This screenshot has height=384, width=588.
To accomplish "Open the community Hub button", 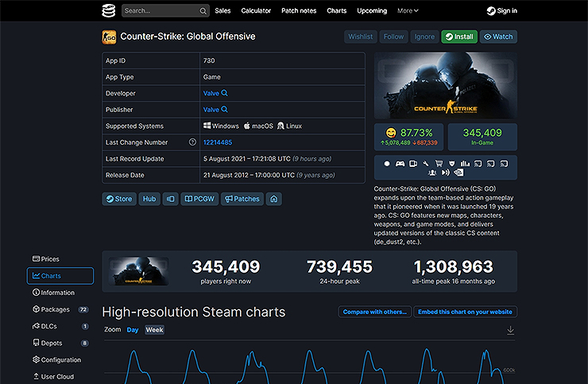I will click(149, 199).
